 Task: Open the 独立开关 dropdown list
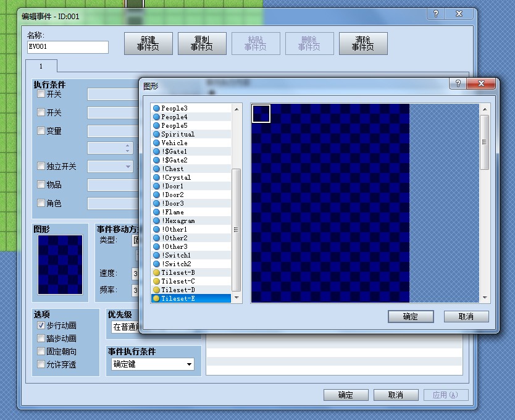pos(110,166)
